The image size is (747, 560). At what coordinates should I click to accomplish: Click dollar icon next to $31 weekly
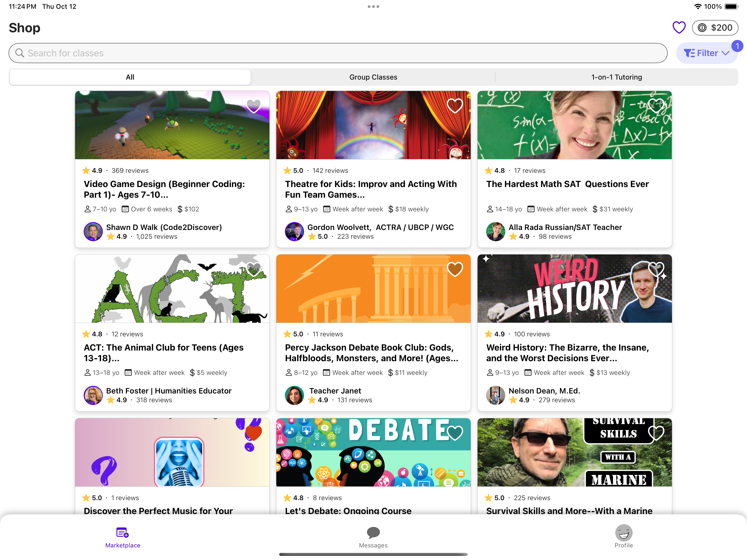coord(595,209)
